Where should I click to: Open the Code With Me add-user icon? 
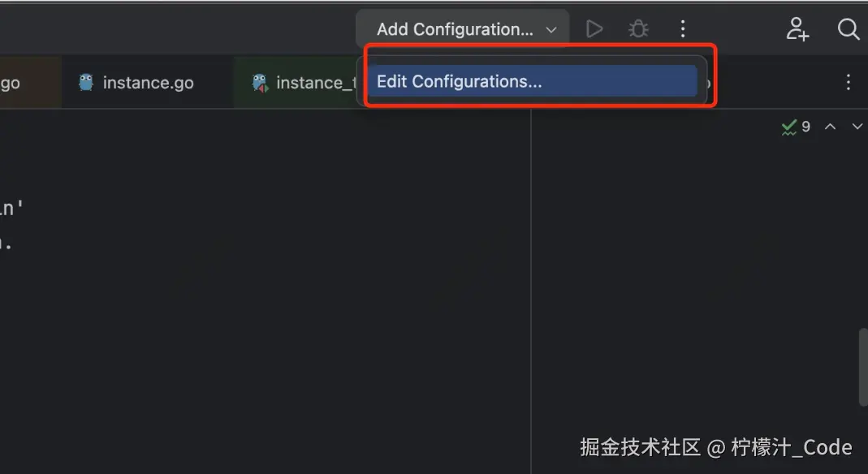(x=797, y=29)
